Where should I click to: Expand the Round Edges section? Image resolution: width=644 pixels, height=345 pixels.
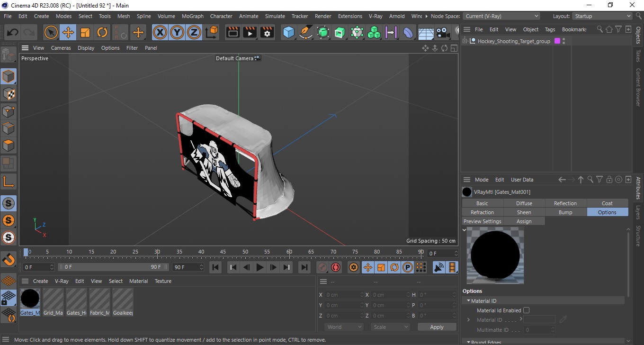[x=469, y=342]
